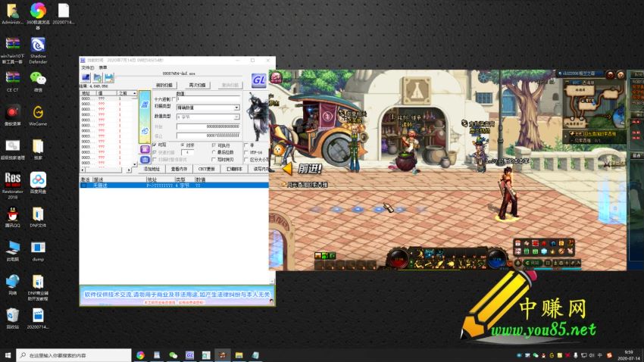
Task: Open Shadow Defender desktop shortcut
Action: click(x=38, y=50)
